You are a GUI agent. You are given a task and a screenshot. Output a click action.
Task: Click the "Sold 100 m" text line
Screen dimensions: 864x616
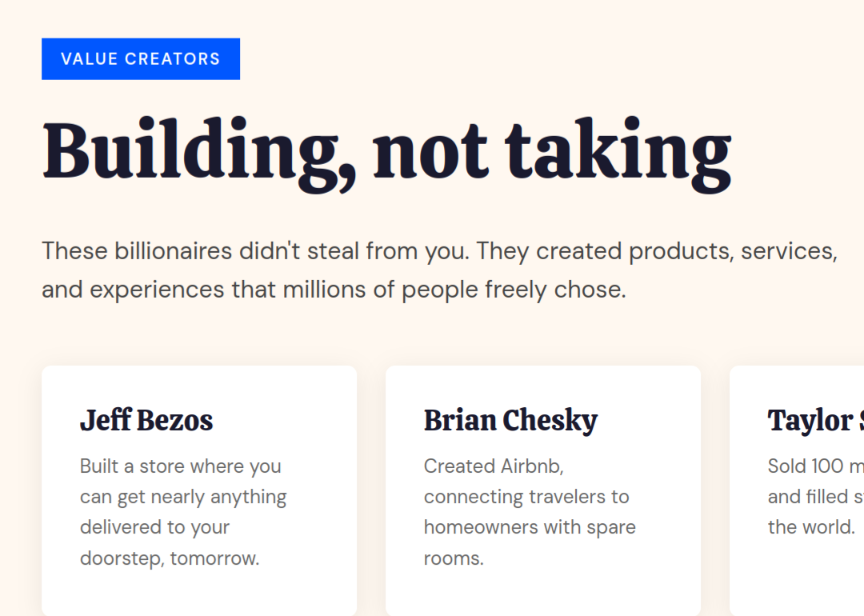pyautogui.click(x=812, y=466)
